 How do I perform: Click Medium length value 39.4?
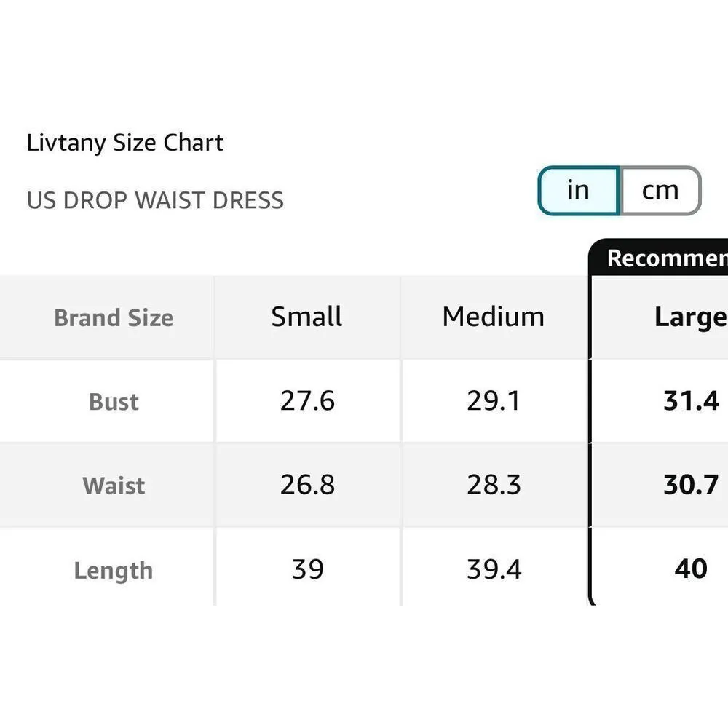coord(494,569)
